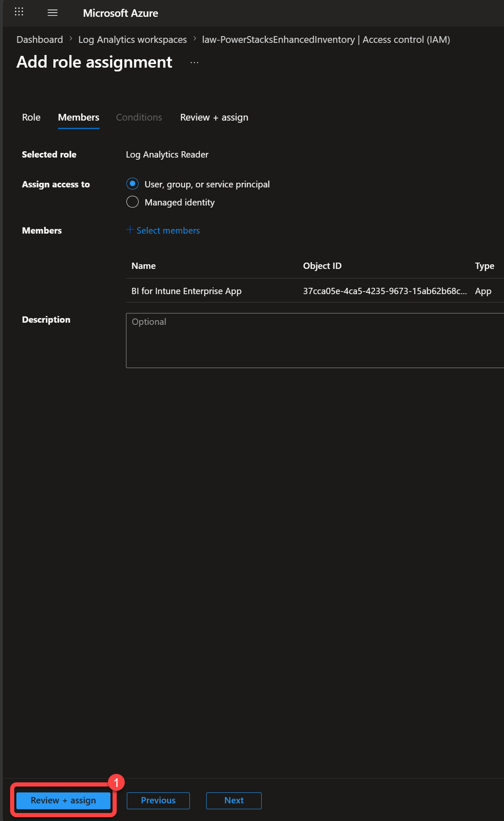
Task: Open the hamburger portal menu
Action: 52,13
